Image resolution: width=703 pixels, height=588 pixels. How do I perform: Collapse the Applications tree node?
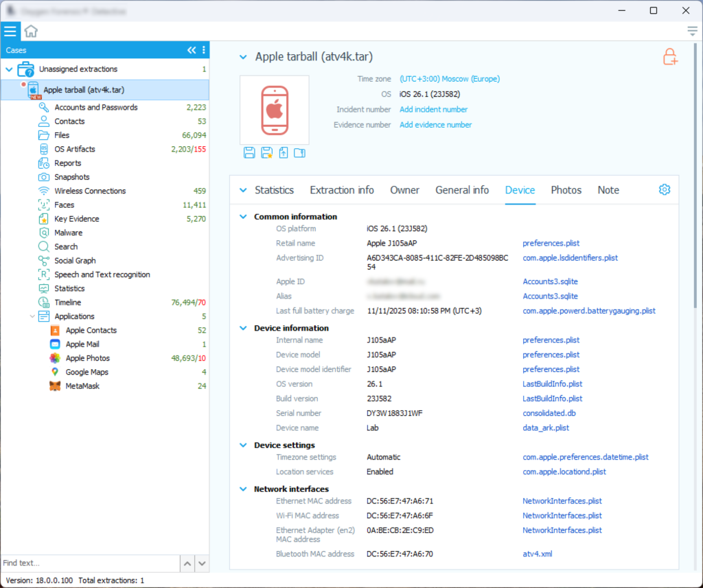[32, 316]
